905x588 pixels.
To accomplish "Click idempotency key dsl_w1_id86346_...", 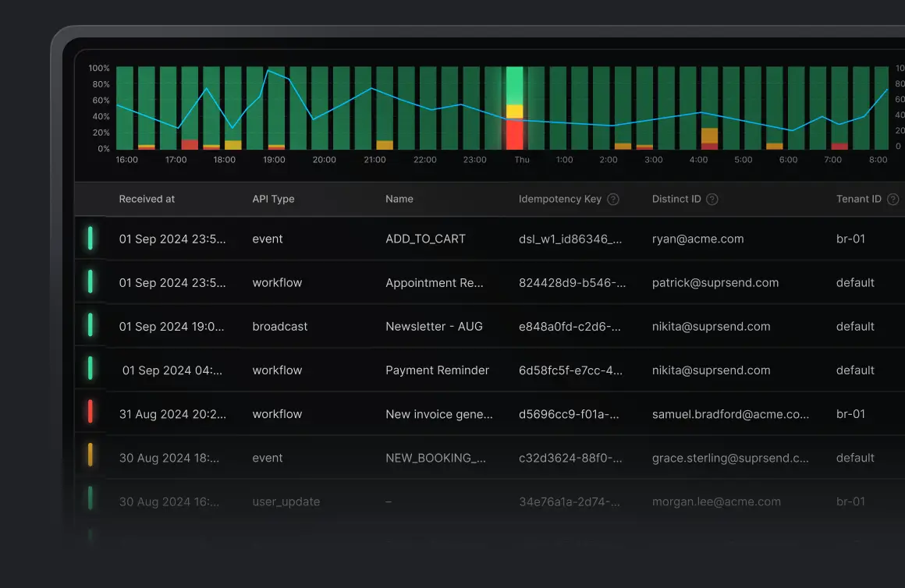I will [x=570, y=239].
